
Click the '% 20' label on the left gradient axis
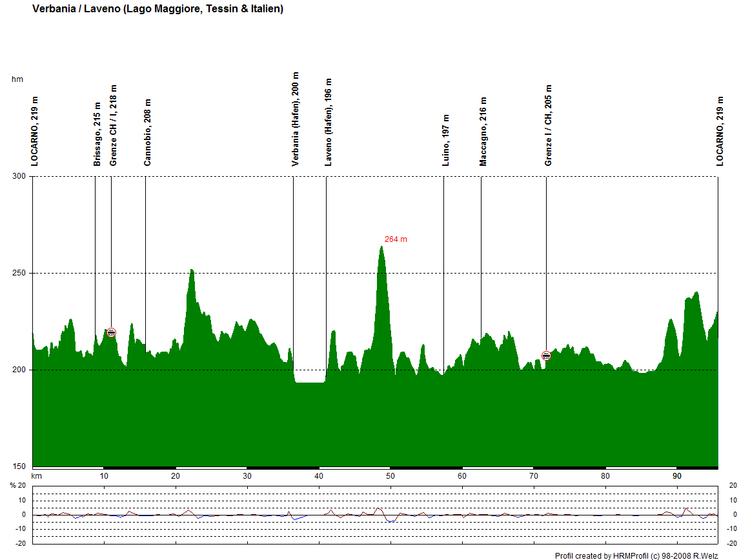(x=18, y=485)
